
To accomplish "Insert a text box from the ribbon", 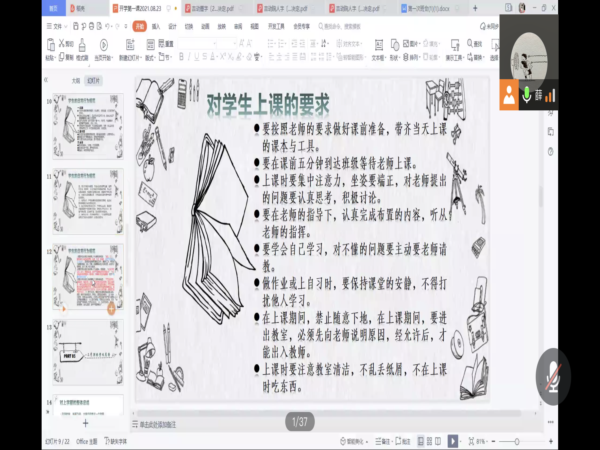I will [x=380, y=46].
